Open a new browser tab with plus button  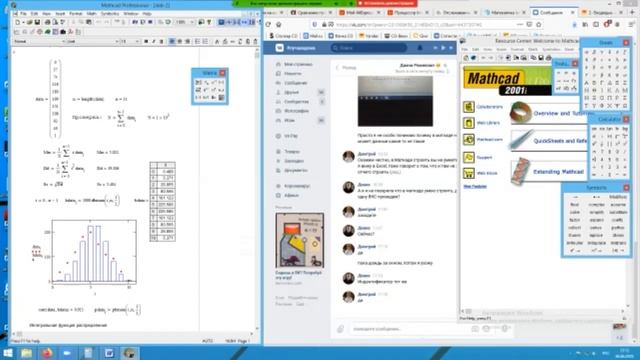pyautogui.click(x=632, y=13)
